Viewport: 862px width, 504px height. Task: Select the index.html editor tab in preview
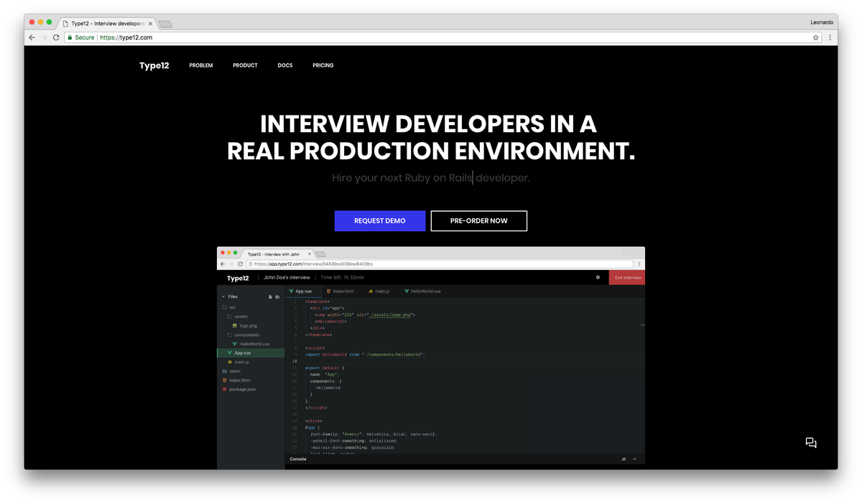click(339, 291)
